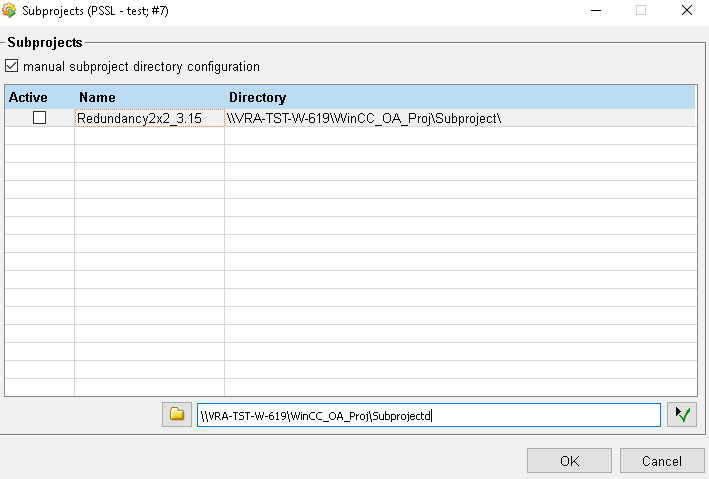709x479 pixels.
Task: Close the Subprojects dialog window
Action: (685, 11)
